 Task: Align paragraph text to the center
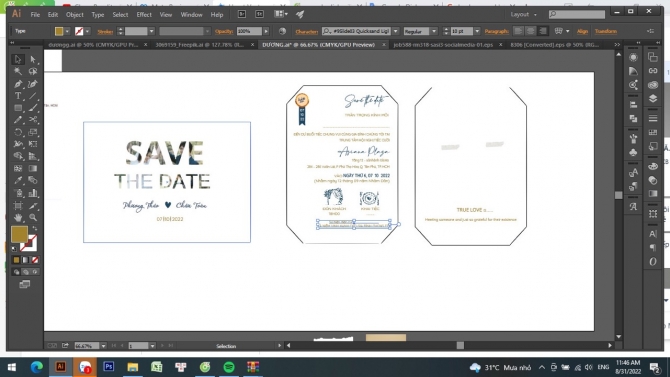[x=530, y=31]
